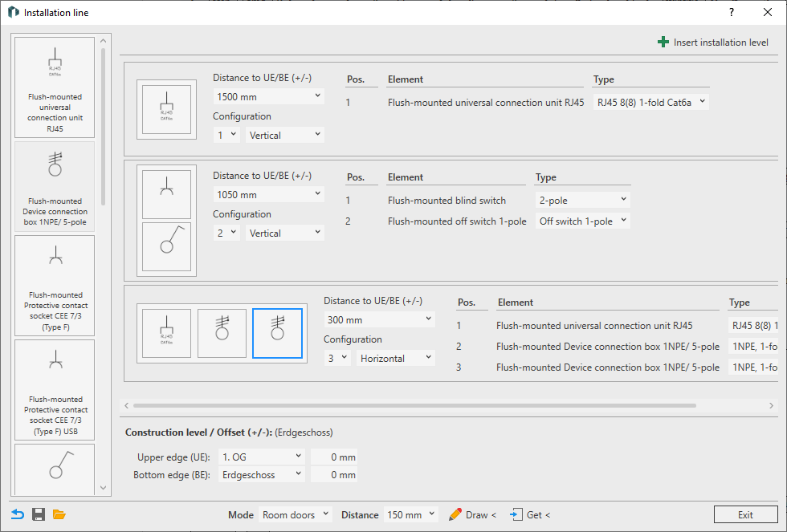Open Upper edge 1. OG level dropdown
This screenshot has width=787, height=532.
pyautogui.click(x=262, y=457)
